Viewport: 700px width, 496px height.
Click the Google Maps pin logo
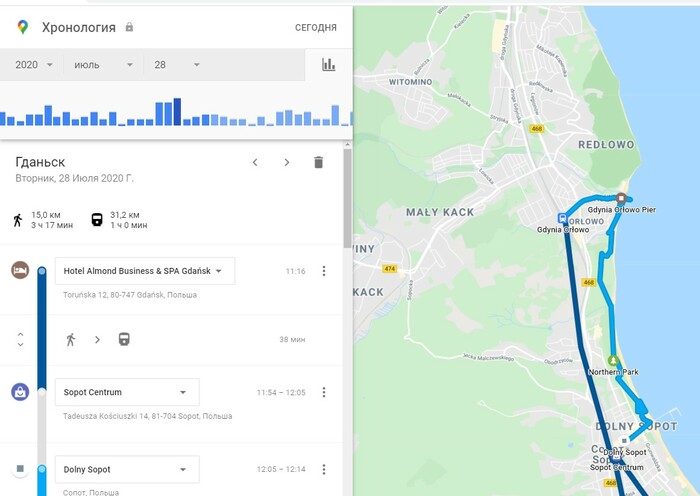click(23, 27)
